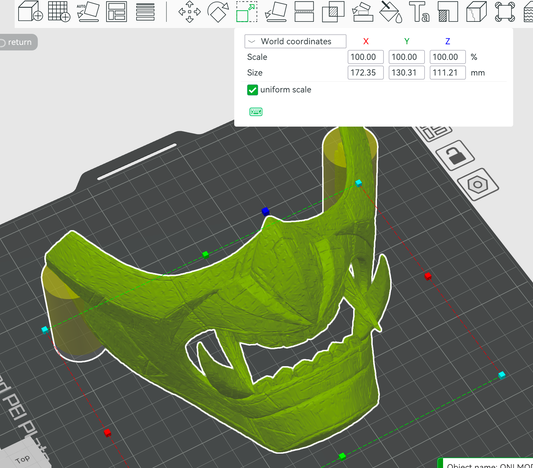Select the Rotate tool
The width and height of the screenshot is (533, 468).
pyautogui.click(x=218, y=12)
